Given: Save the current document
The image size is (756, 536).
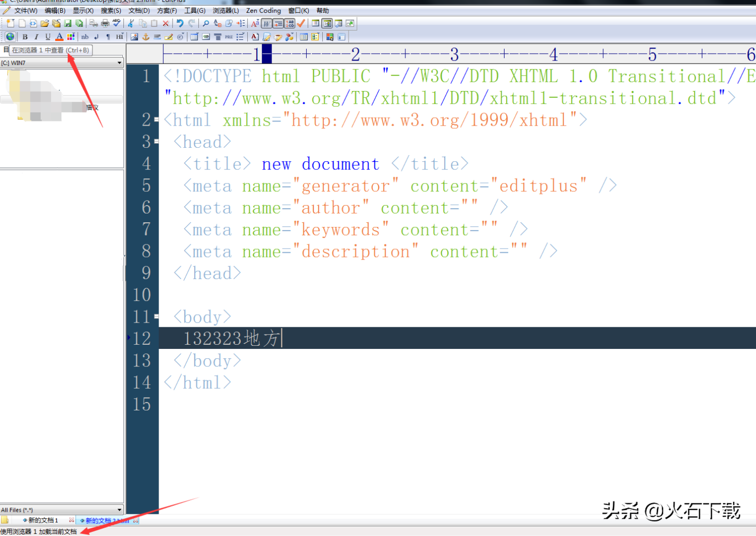Looking at the screenshot, I should 68,23.
